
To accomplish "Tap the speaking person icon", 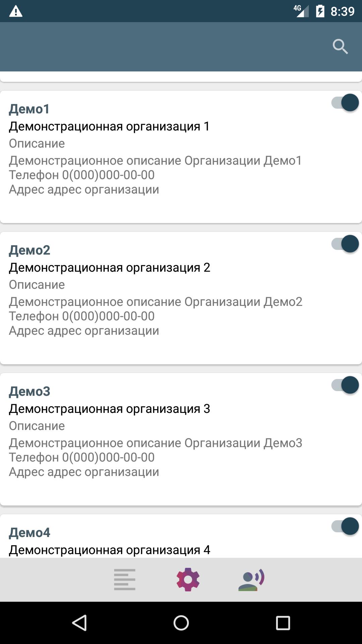I will tap(251, 579).
